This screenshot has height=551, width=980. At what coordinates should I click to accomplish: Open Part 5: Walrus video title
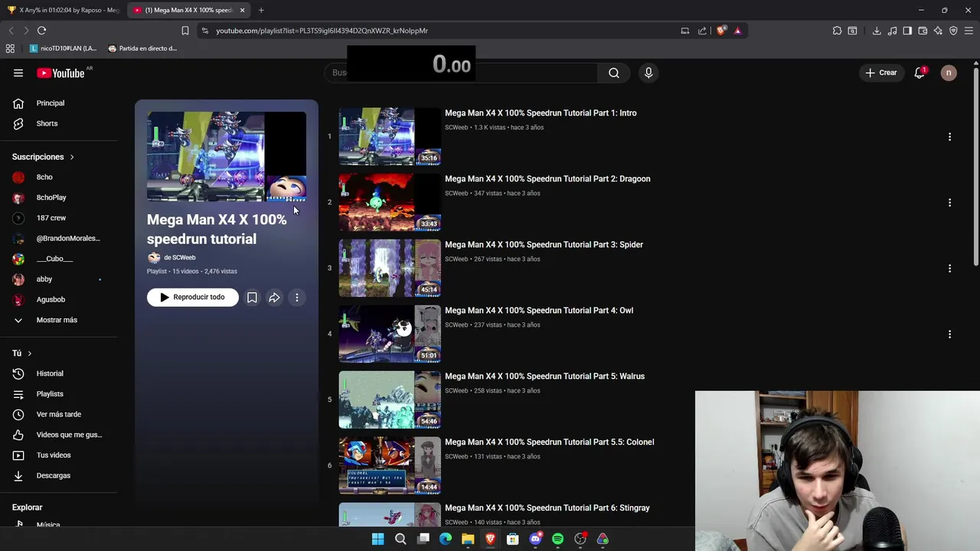click(544, 377)
